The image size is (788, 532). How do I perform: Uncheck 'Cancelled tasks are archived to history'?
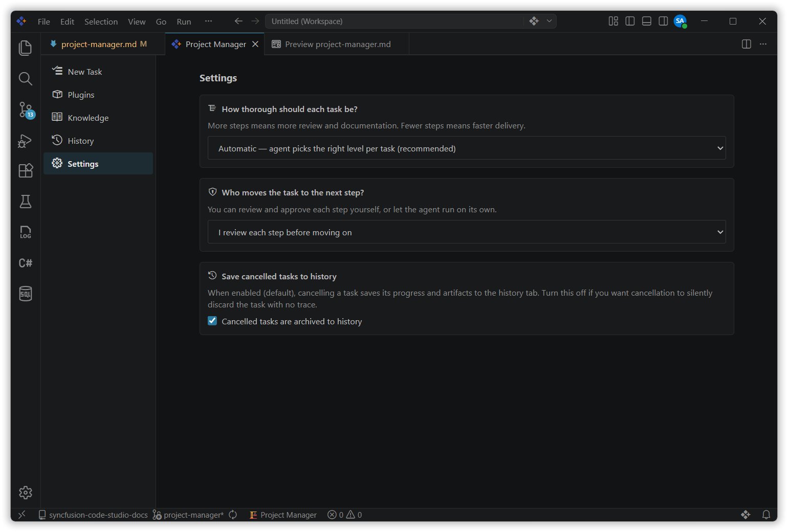coord(212,321)
